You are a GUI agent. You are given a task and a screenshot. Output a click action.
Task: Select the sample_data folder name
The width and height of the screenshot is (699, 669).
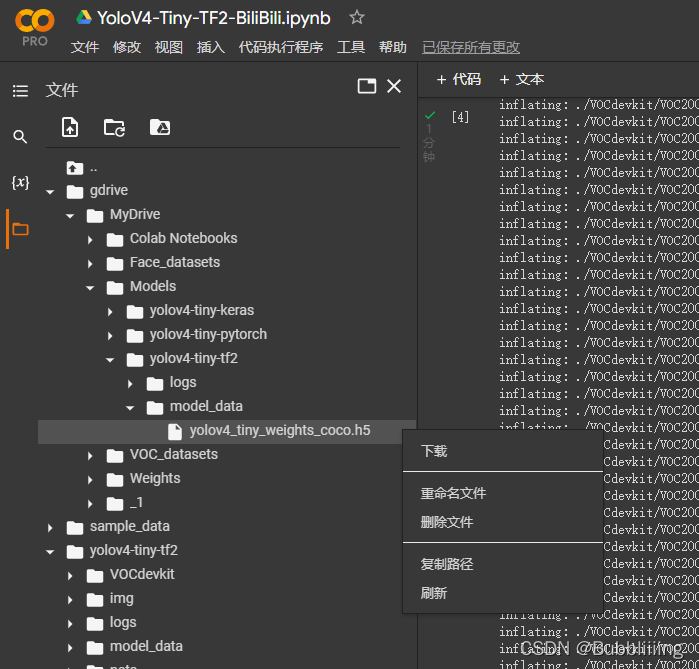(130, 526)
